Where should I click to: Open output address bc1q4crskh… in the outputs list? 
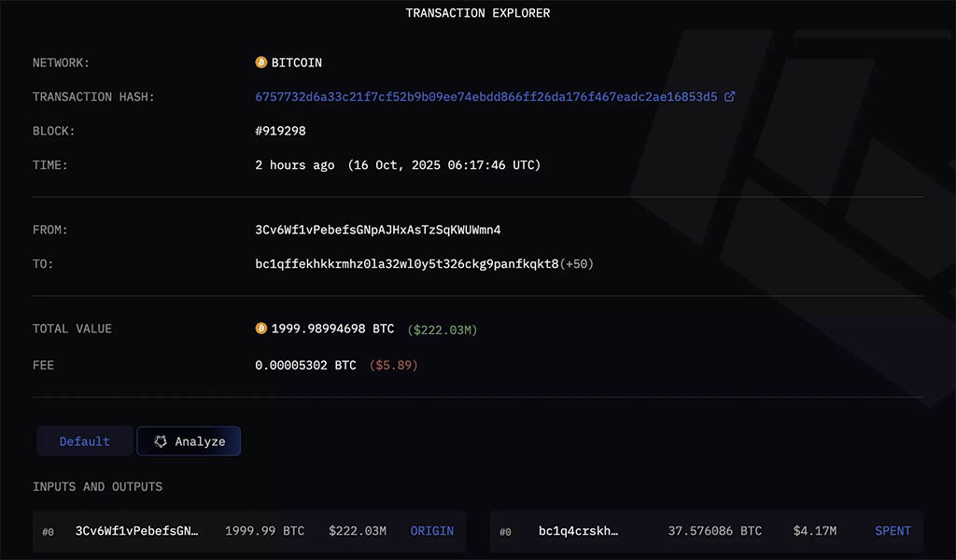point(578,531)
